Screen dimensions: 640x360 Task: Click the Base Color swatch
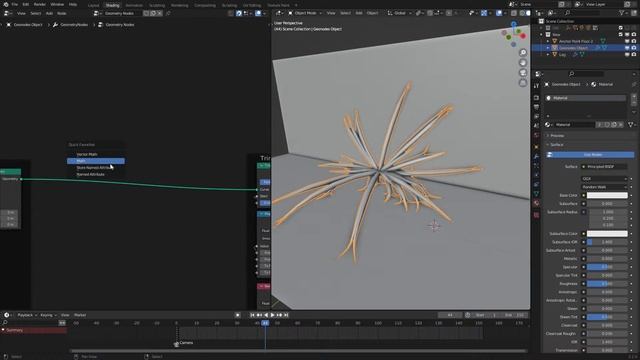point(607,195)
